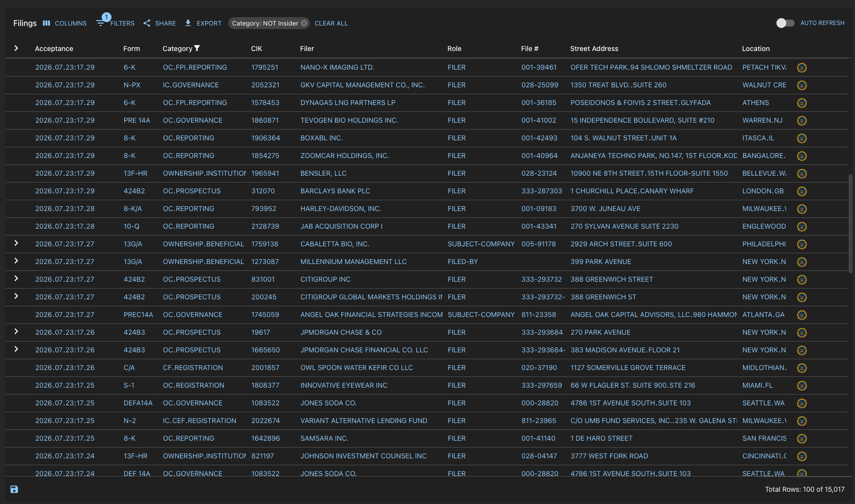855x504 pixels.
Task: Click the round icon in the INNOVATIVE EYEWEAR row
Action: tap(802, 386)
